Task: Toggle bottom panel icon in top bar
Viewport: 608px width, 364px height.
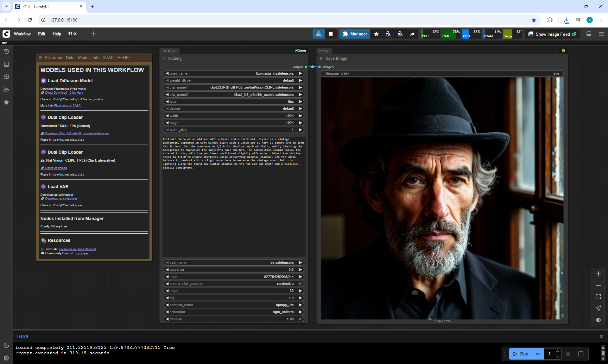Action: click(589, 34)
